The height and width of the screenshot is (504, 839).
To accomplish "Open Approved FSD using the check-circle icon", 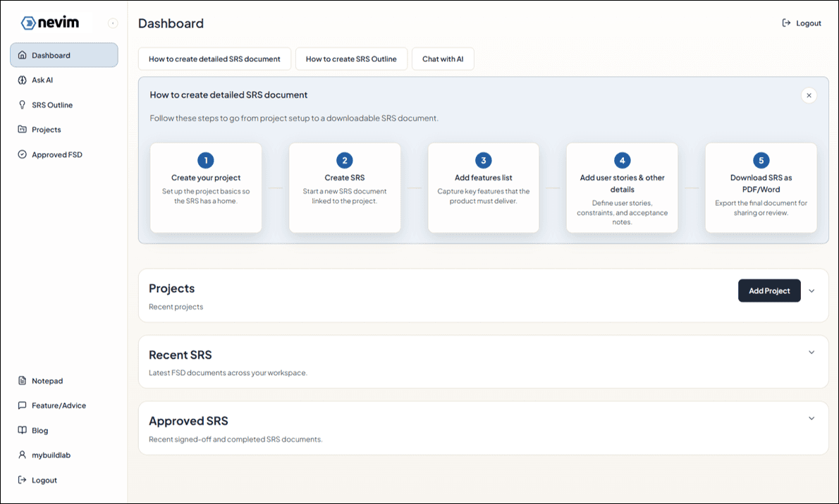I will (22, 154).
